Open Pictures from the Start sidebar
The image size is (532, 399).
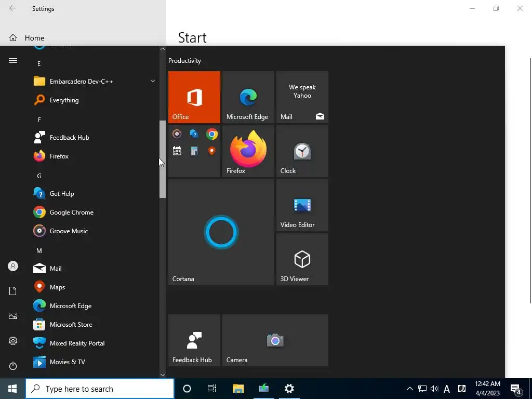[13, 316]
